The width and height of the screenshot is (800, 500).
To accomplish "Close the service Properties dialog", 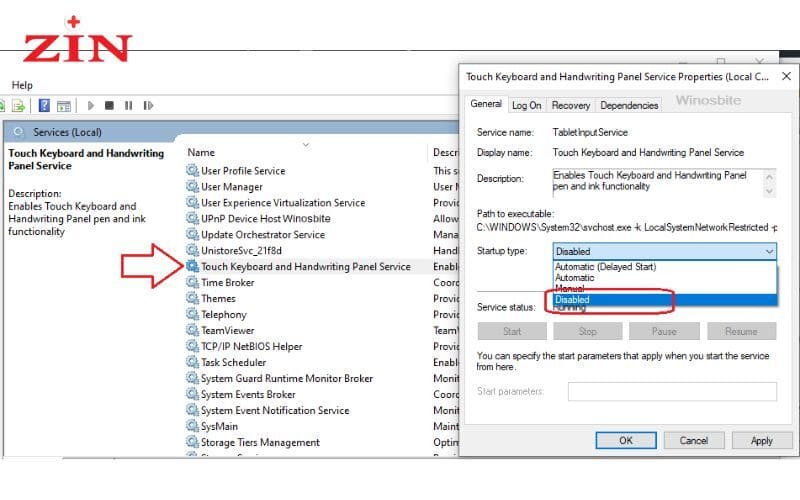I will pyautogui.click(x=786, y=77).
